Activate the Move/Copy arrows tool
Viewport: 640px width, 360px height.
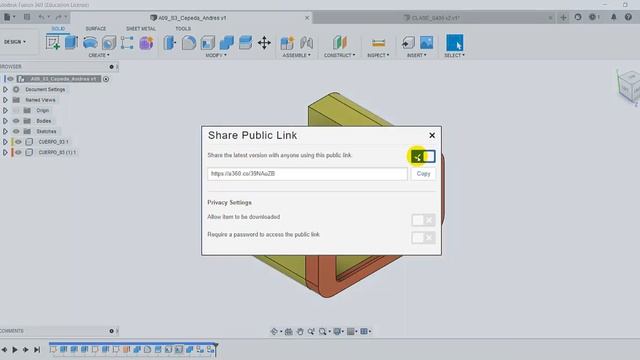(264, 42)
